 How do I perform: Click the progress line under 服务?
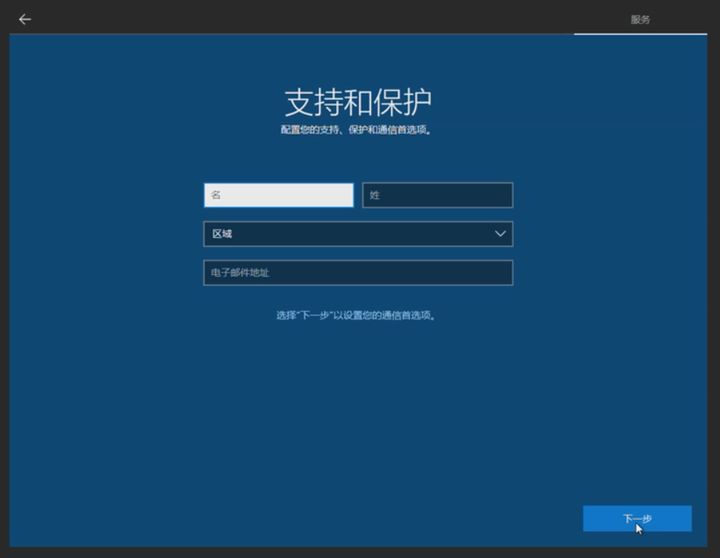(645, 34)
